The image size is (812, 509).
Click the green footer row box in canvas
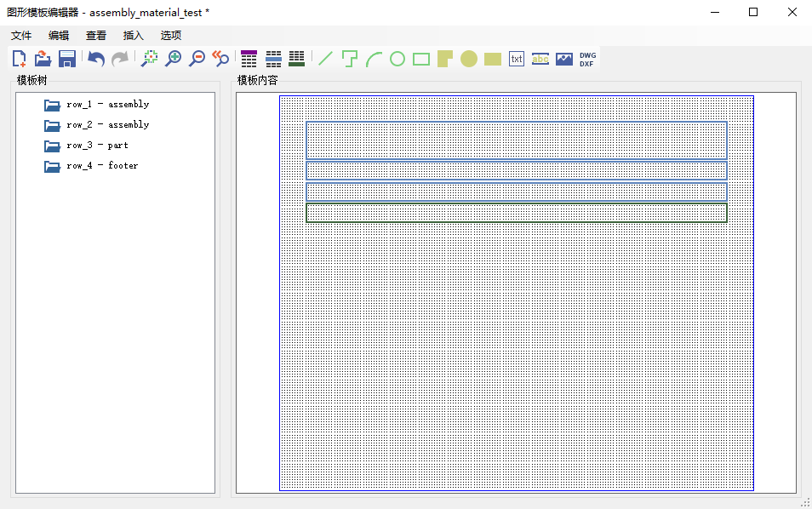[x=517, y=213]
